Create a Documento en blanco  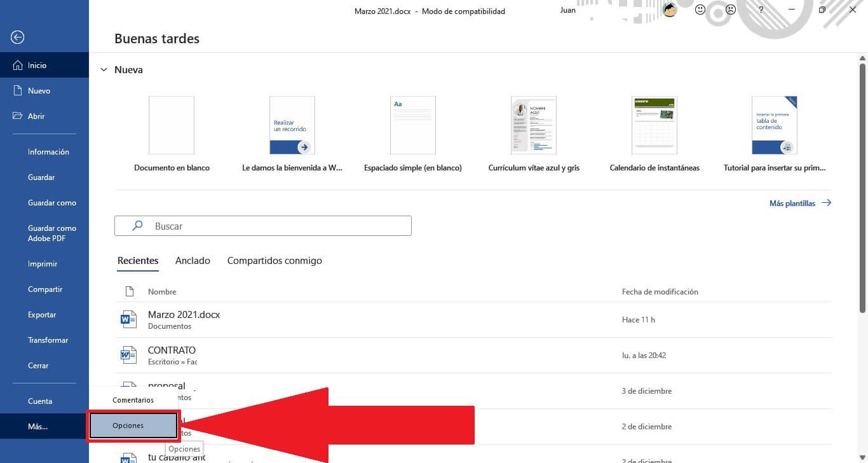[172, 125]
